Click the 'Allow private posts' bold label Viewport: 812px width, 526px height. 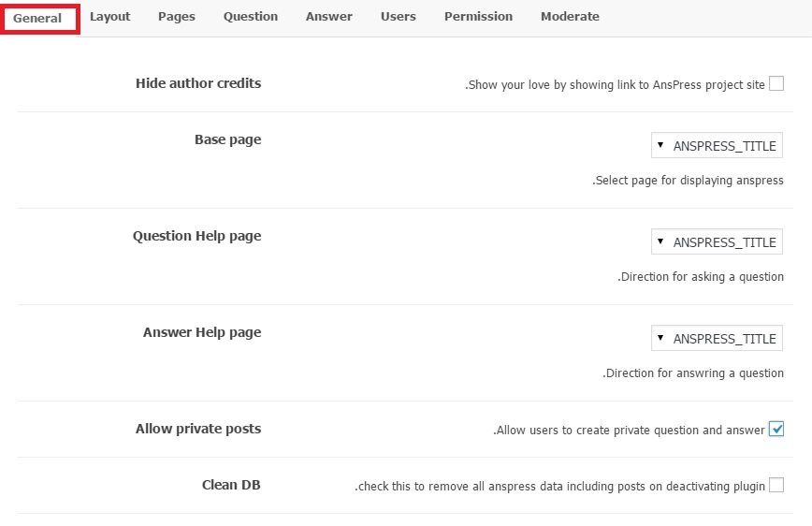click(198, 429)
